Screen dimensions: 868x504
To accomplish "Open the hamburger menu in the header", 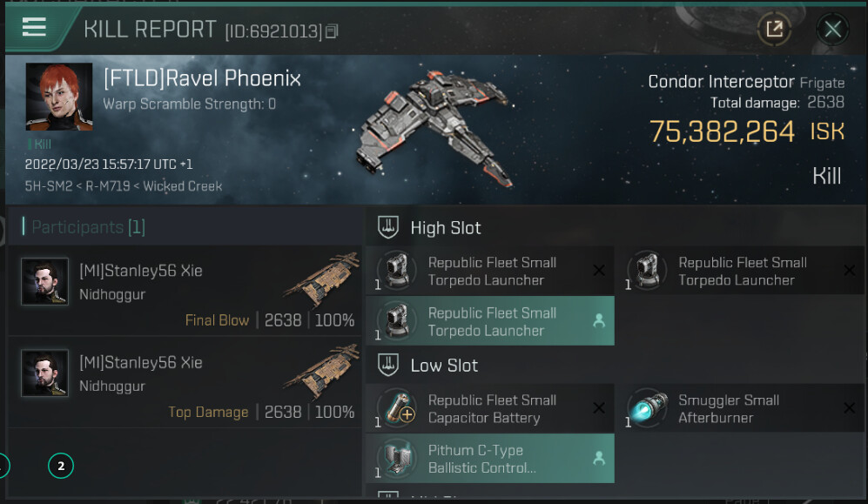I will tap(34, 28).
